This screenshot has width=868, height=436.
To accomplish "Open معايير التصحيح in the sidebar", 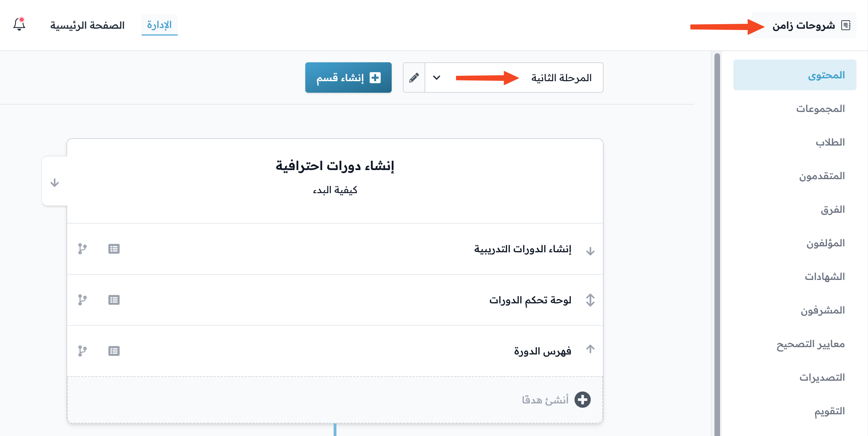I will click(x=811, y=344).
